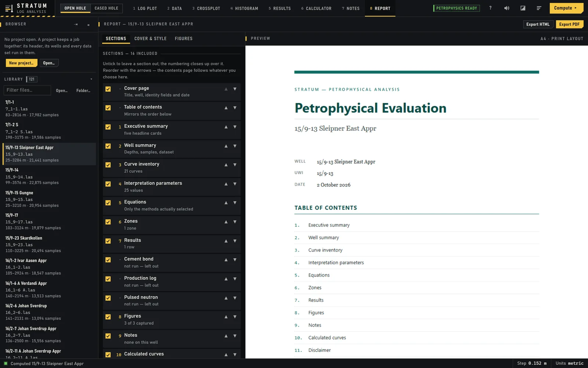
Task: Click the Export PDF button
Action: (569, 24)
